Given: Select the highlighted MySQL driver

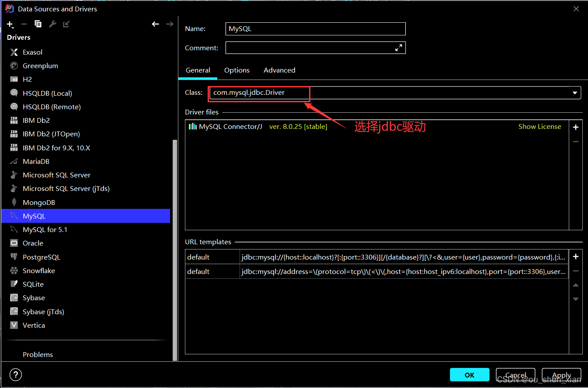Looking at the screenshot, I should click(86, 216).
